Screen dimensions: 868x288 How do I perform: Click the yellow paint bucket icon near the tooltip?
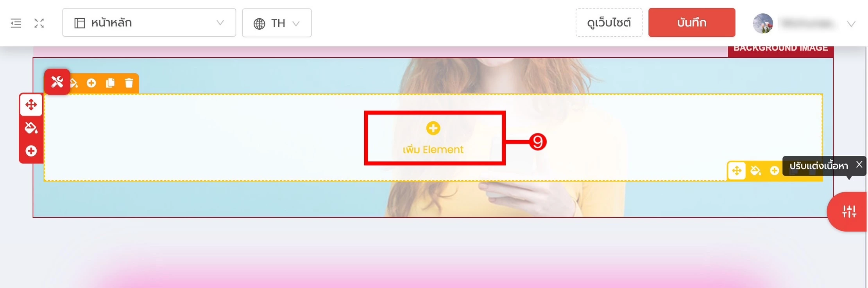pyautogui.click(x=755, y=171)
